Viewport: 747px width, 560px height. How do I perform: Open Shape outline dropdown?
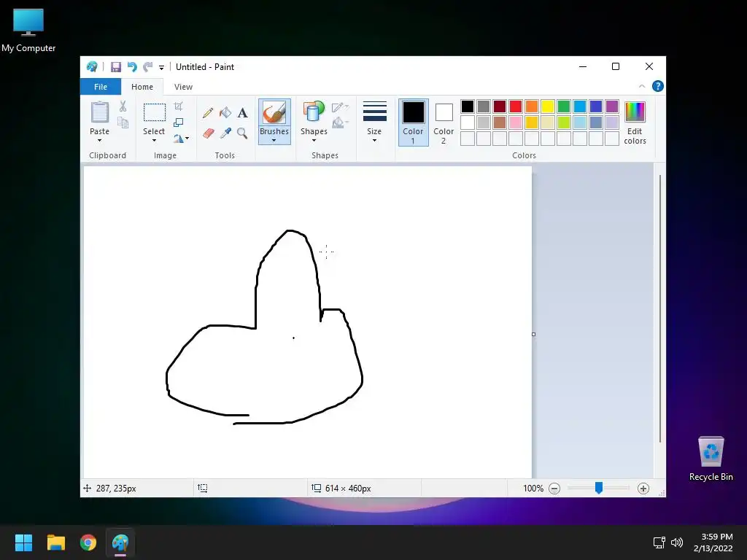point(340,107)
